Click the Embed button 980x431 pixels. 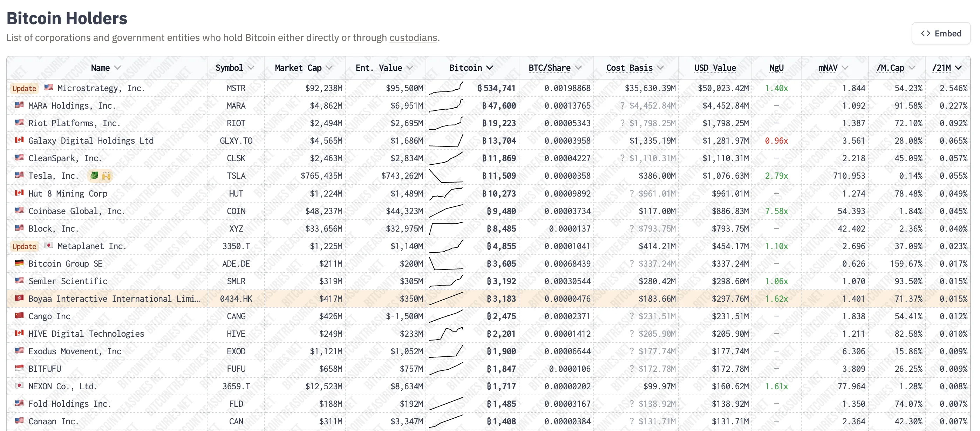click(940, 34)
